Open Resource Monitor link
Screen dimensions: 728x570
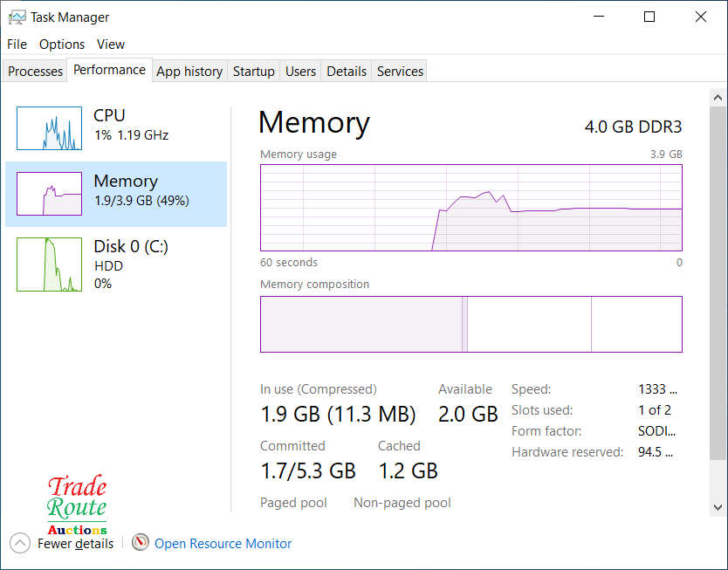coord(223,544)
